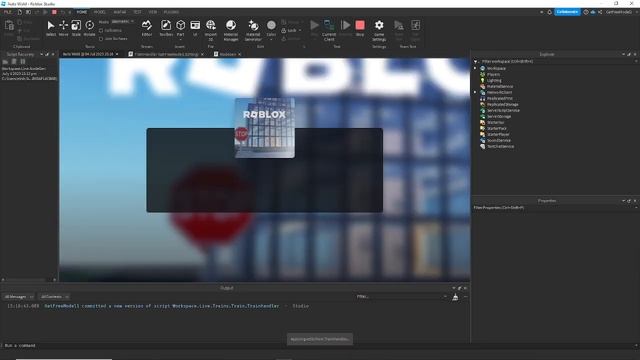640x360 pixels.
Task: Select StarterGui in the Explorer
Action: pyautogui.click(x=495, y=122)
